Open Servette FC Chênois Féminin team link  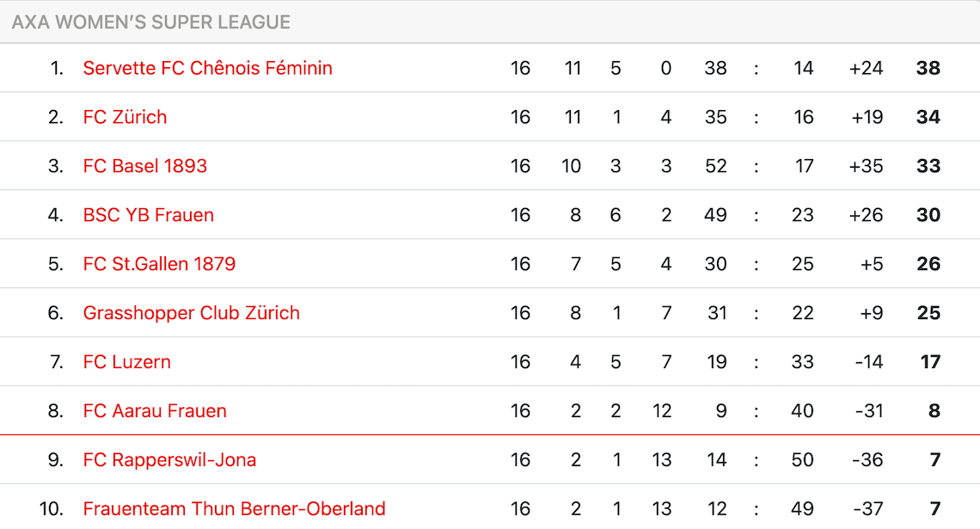(207, 68)
